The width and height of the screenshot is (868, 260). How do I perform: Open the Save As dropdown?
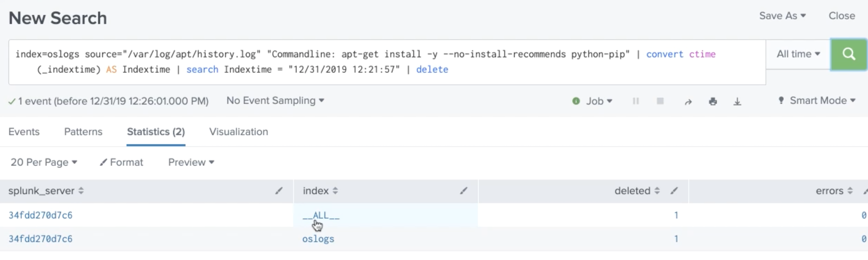point(782,16)
